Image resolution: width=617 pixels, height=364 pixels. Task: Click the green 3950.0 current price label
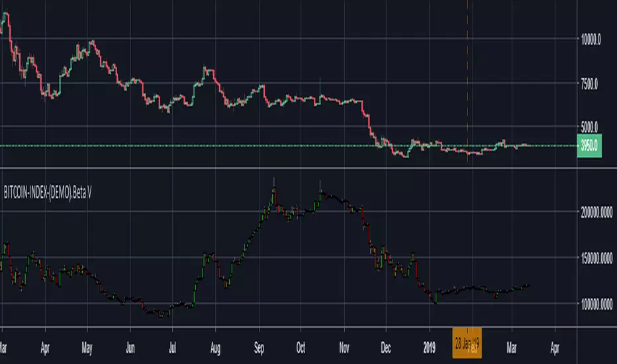coord(589,146)
